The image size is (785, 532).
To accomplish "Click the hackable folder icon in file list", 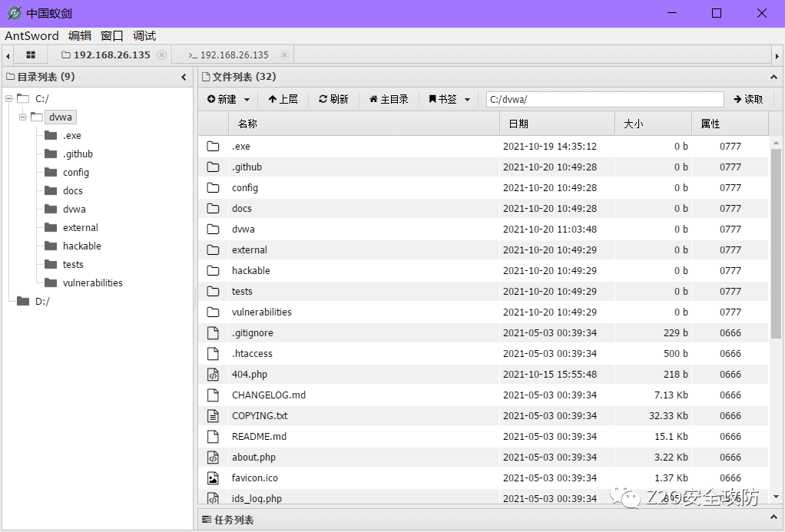I will pos(214,271).
